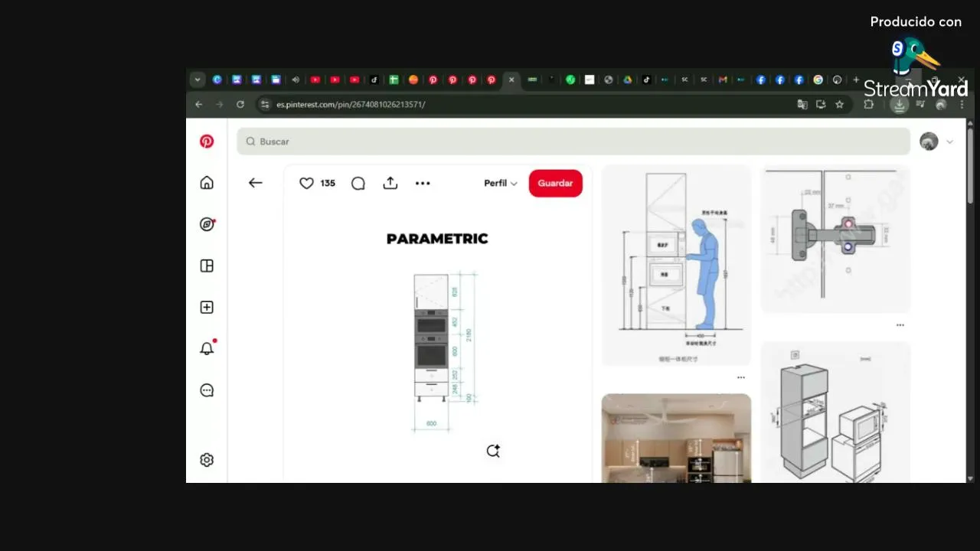Click Chrome's reload page icon
Screen dimensions: 980x551
pyautogui.click(x=240, y=104)
